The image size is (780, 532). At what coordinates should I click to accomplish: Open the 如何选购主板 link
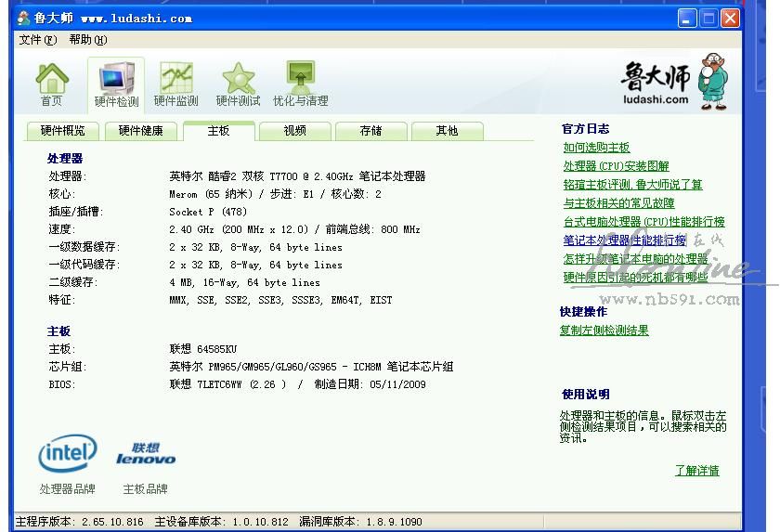[596, 148]
